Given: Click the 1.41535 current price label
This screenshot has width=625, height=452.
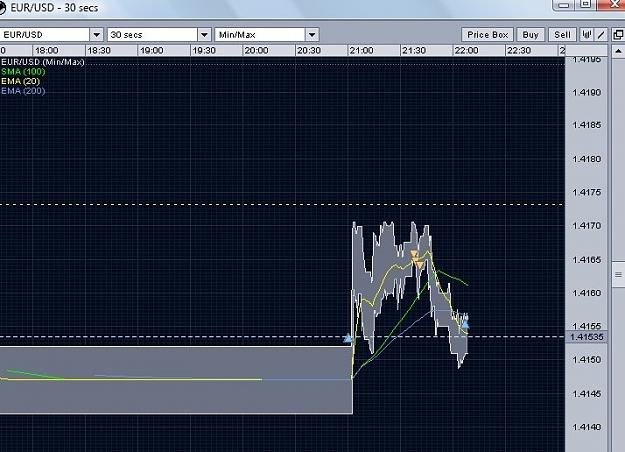Looking at the screenshot, I should point(586,337).
